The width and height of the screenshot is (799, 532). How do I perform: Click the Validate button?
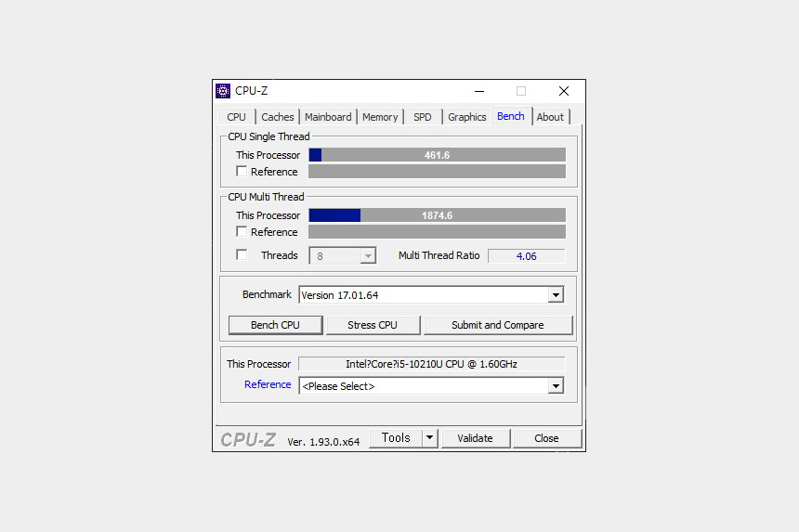point(475,438)
